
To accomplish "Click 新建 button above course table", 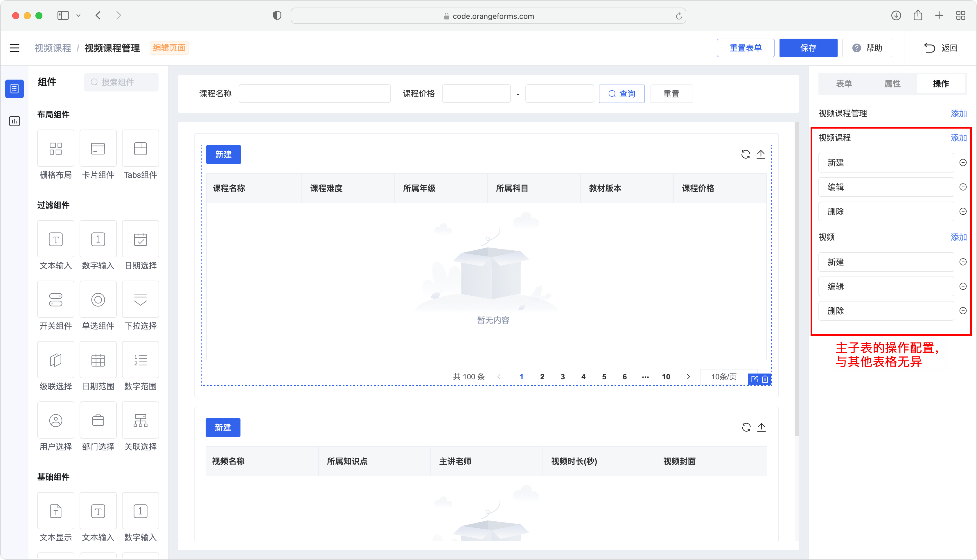I will tap(223, 155).
